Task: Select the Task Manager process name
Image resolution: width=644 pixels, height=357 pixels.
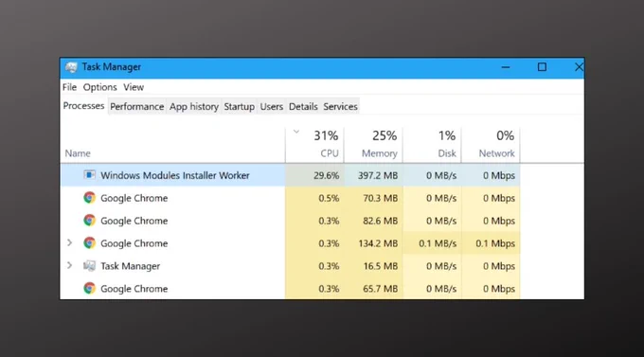Action: click(x=130, y=266)
